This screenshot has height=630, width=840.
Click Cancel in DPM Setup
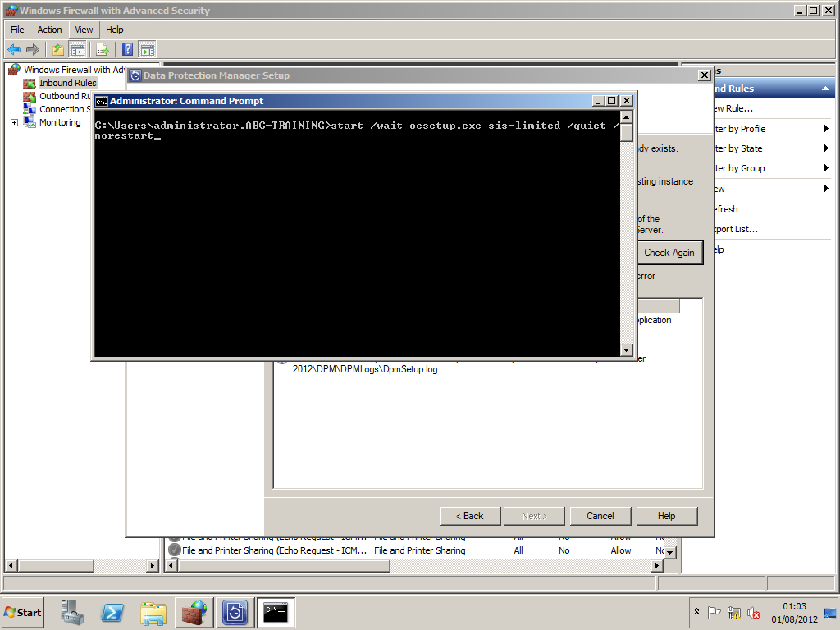[600, 516]
